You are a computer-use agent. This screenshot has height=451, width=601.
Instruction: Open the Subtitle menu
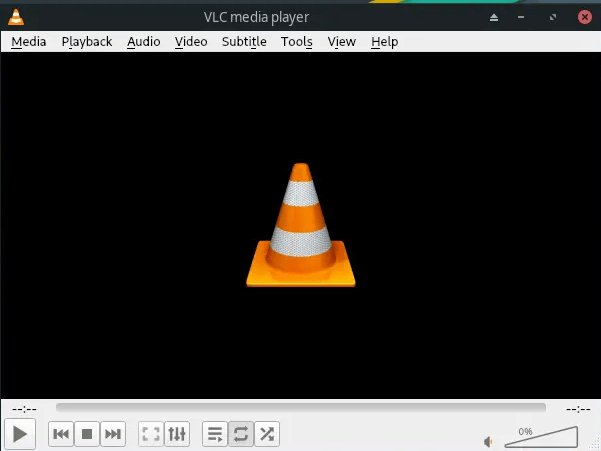coord(244,41)
